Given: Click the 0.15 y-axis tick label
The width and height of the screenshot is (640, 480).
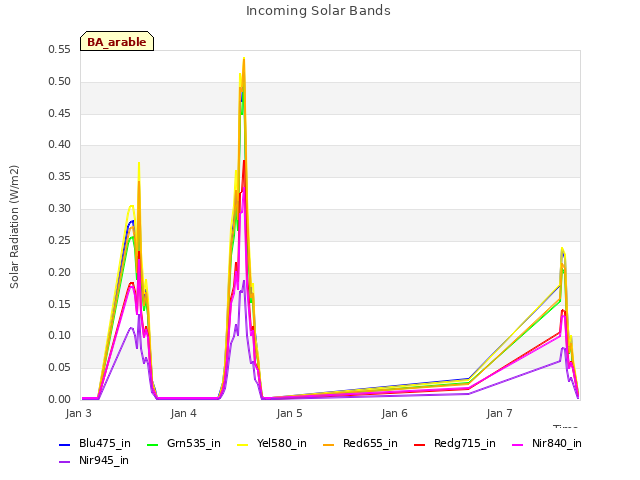Looking at the screenshot, I should 60,304.
